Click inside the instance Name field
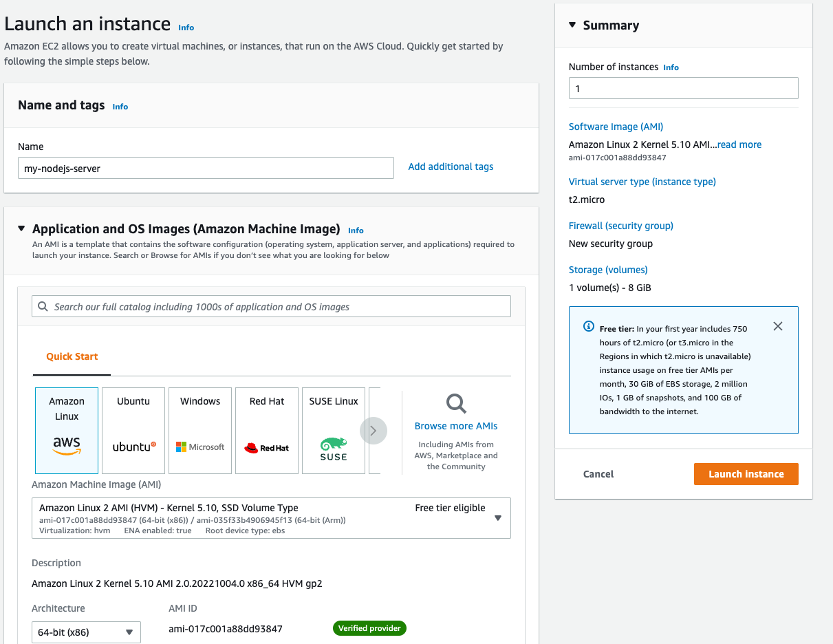The height and width of the screenshot is (644, 833). 205,167
